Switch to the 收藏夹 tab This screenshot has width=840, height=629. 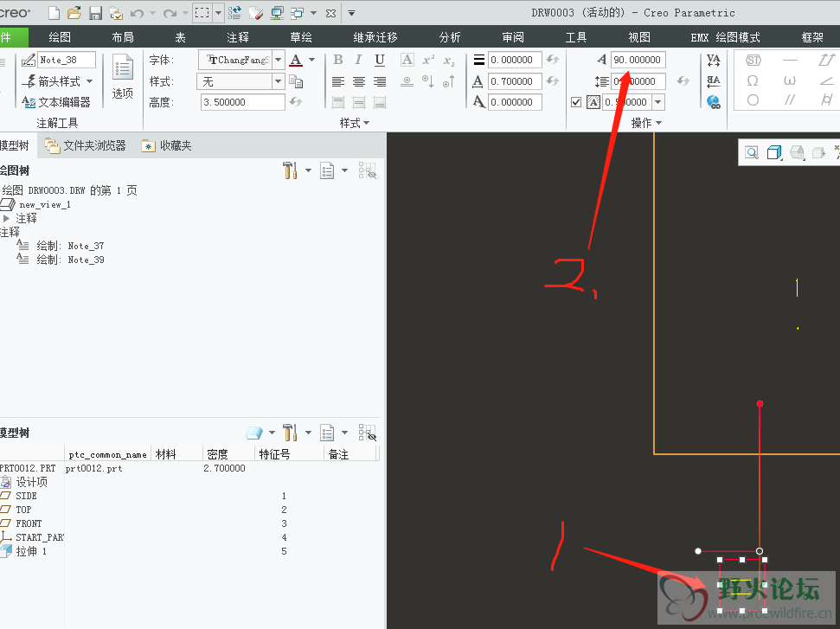coord(167,145)
